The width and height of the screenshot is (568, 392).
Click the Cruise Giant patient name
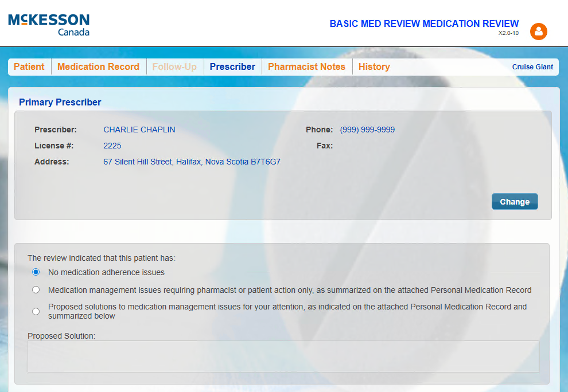click(532, 67)
